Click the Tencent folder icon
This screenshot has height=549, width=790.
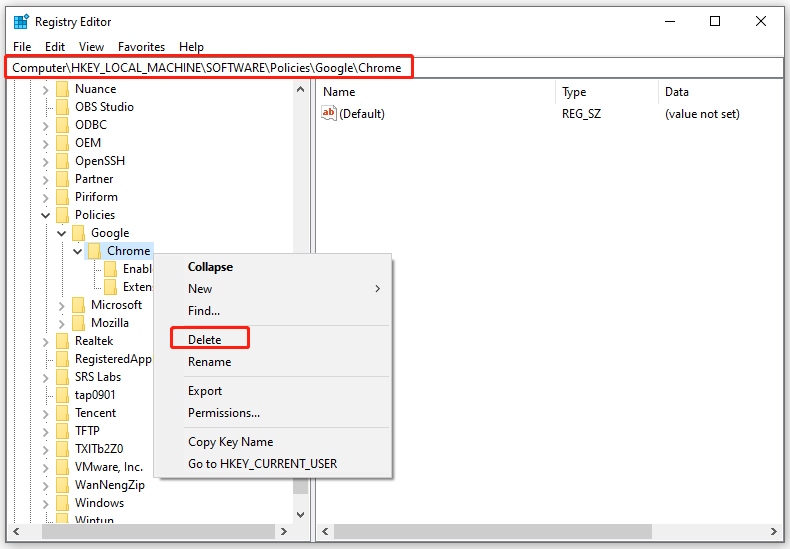click(x=62, y=413)
